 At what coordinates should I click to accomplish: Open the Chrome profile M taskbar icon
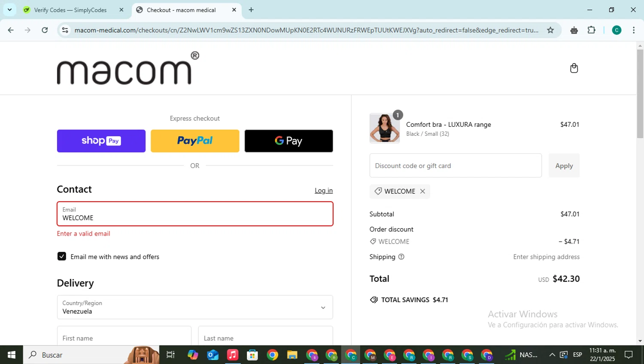click(x=370, y=355)
